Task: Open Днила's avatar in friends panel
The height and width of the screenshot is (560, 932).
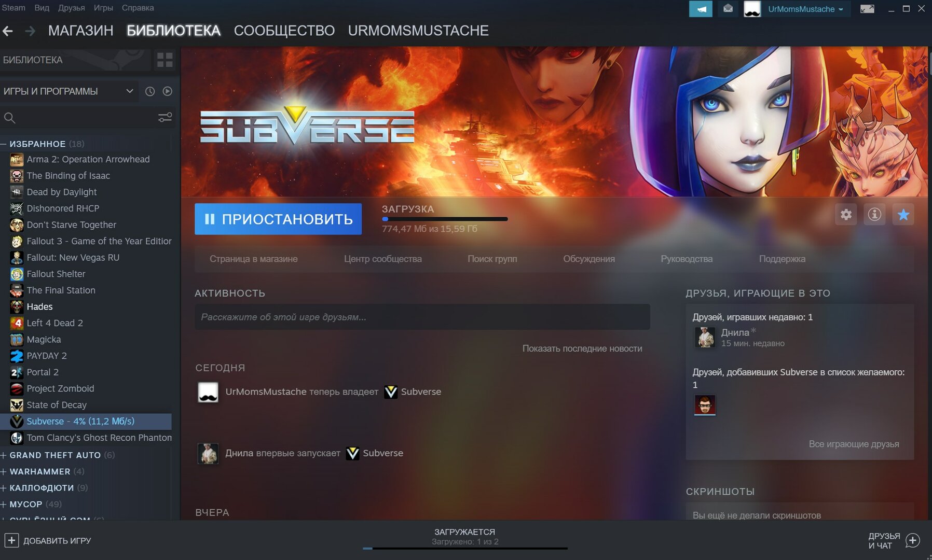Action: click(705, 337)
